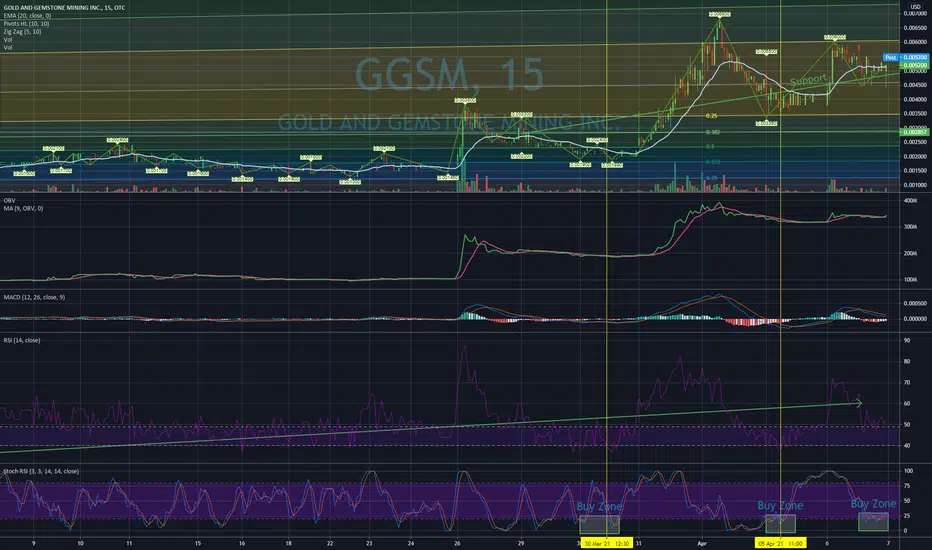The width and height of the screenshot is (932, 550).
Task: Click the yellow 05 Apr '21 11:00 date label
Action: coord(780,543)
